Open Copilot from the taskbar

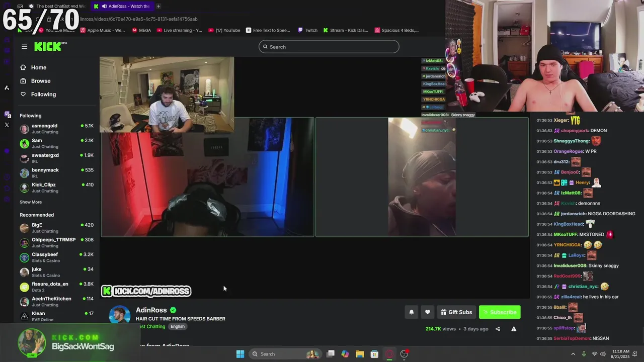coord(345,354)
